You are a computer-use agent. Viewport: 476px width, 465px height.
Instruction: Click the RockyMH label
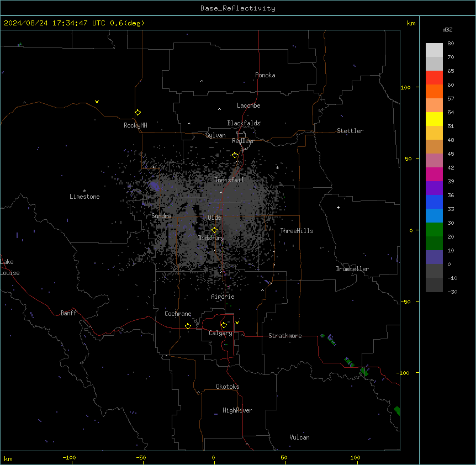135,125
